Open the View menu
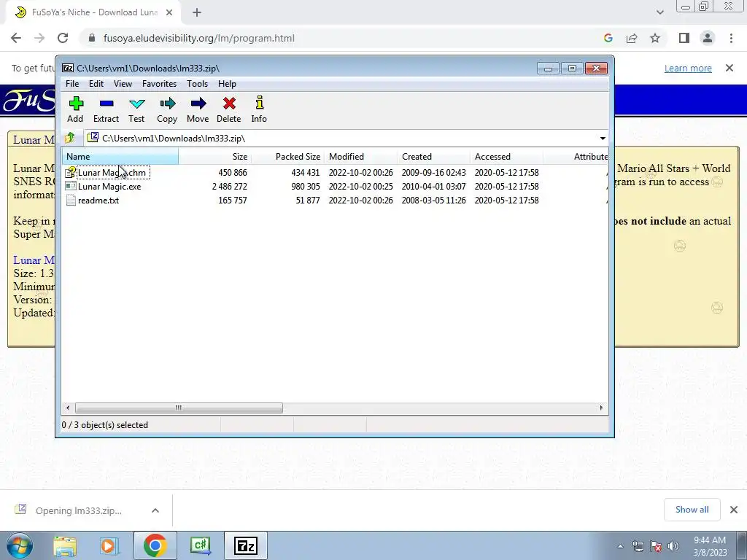Viewport: 747px width, 560px height. (123, 84)
